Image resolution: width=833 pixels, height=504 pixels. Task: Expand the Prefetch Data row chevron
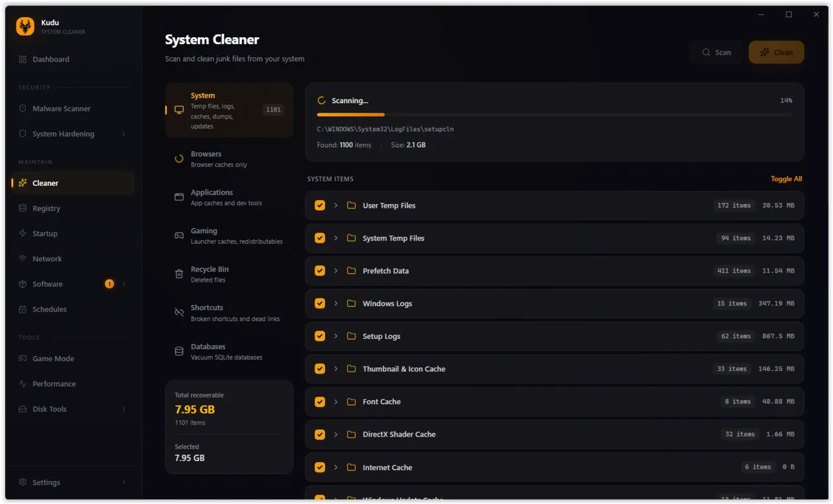point(336,271)
